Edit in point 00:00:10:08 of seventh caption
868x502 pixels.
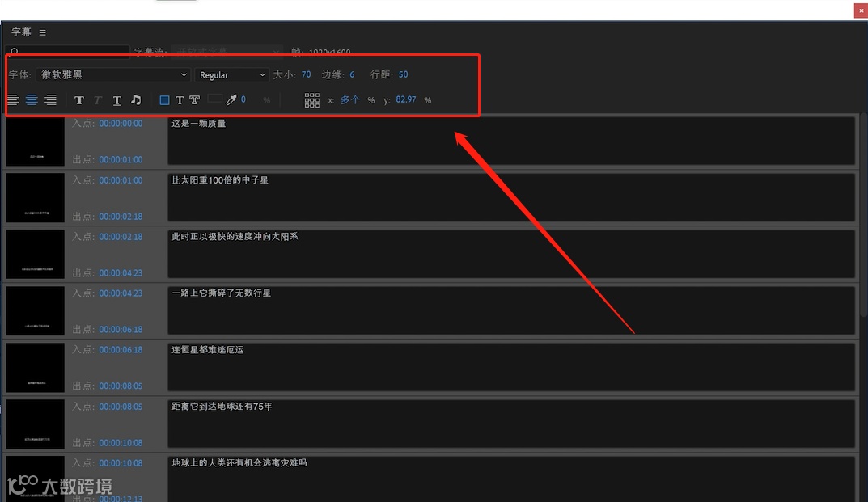click(121, 463)
